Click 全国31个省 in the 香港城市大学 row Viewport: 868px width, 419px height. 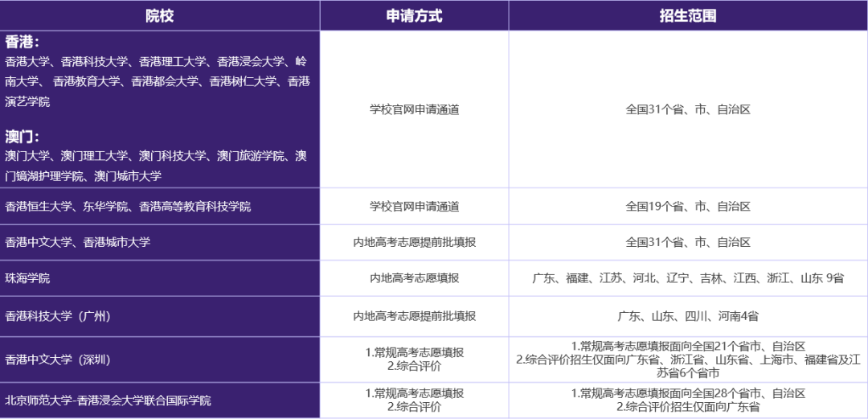point(688,242)
